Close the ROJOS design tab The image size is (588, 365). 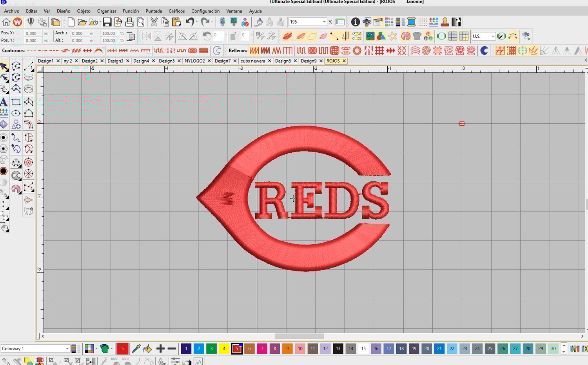(x=344, y=61)
